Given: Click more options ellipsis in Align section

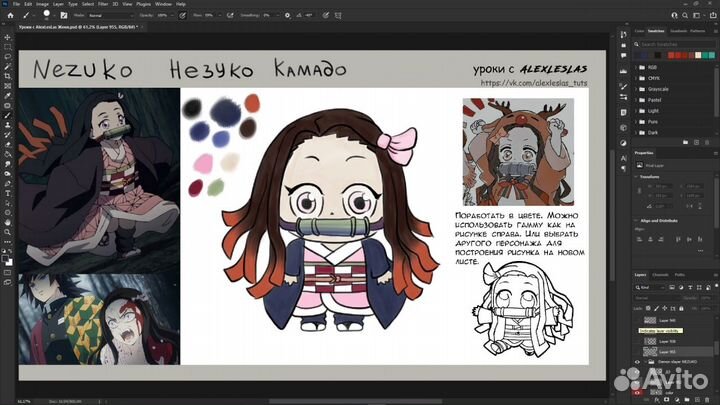Looking at the screenshot, I should click(700, 251).
